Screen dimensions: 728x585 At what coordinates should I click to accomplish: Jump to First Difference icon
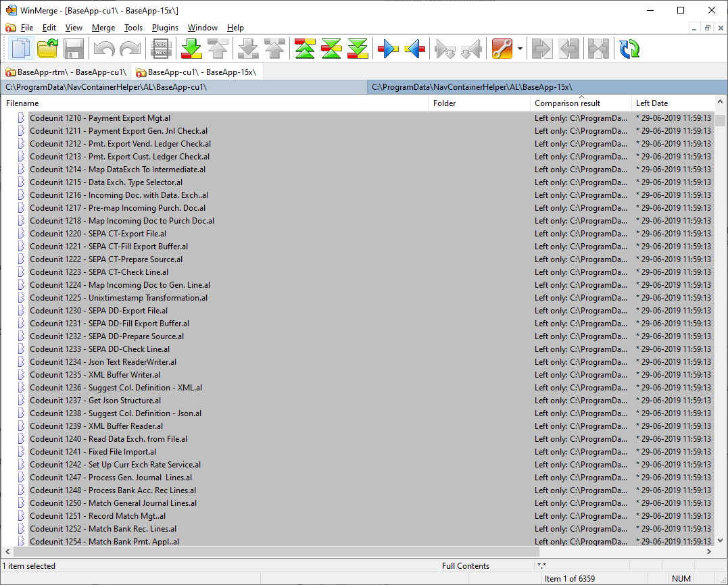click(x=305, y=49)
